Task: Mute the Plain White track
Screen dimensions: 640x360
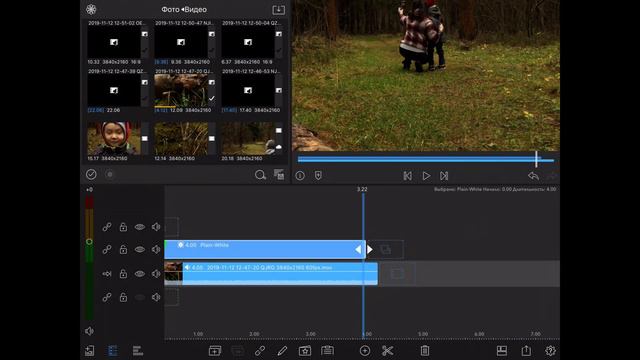Action: tap(156, 249)
